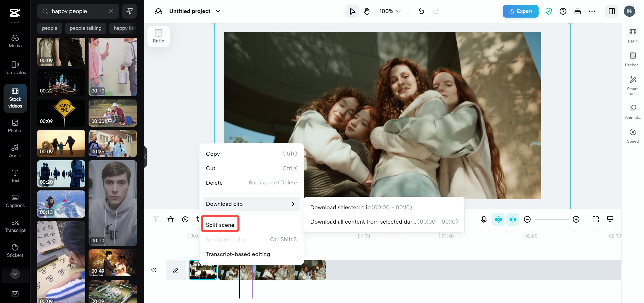
Task: Open the Stock videos panel
Action: pyautogui.click(x=15, y=98)
